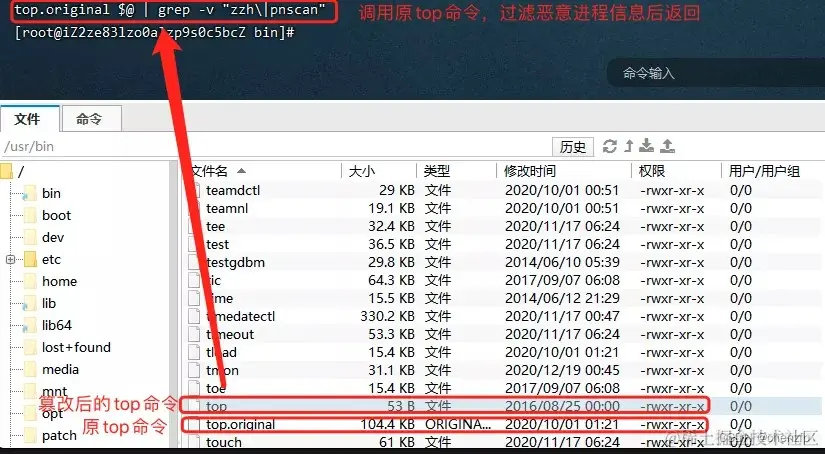The width and height of the screenshot is (825, 454).
Task: Select the home folder in tree
Action: pyautogui.click(x=59, y=281)
